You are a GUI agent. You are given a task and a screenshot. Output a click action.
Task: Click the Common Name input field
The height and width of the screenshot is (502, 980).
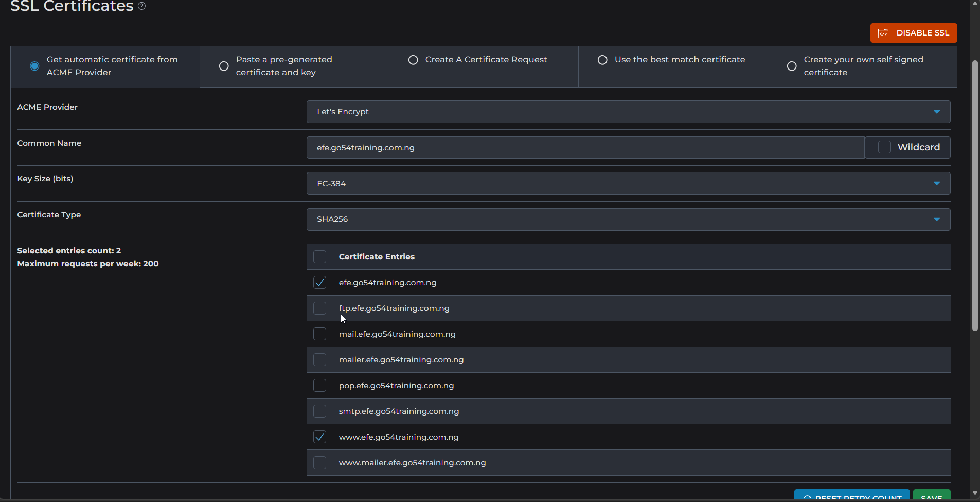click(x=585, y=148)
